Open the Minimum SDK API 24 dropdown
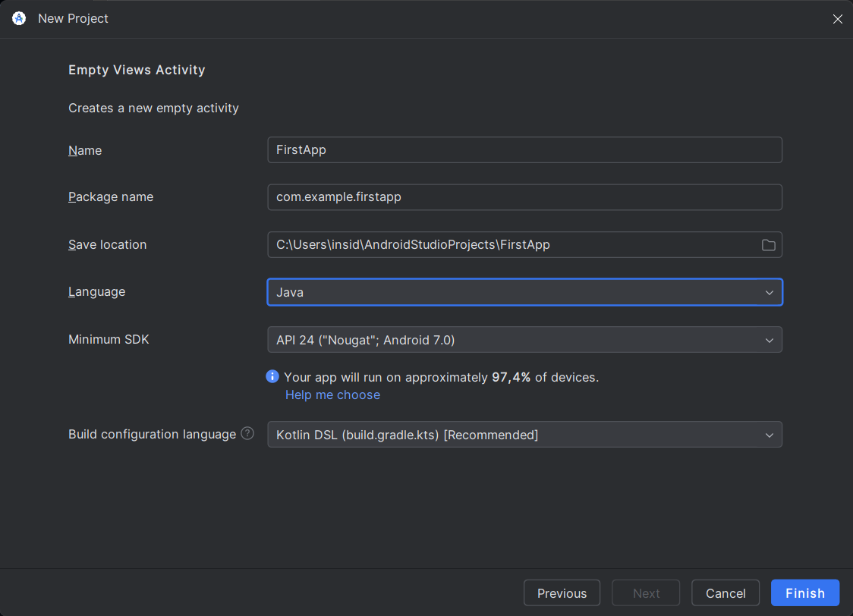This screenshot has width=853, height=616. tap(524, 340)
